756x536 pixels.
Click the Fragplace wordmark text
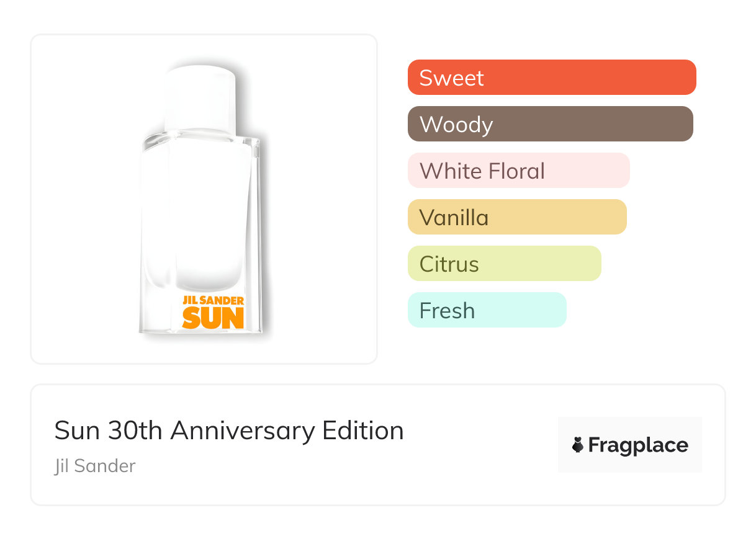[638, 445]
